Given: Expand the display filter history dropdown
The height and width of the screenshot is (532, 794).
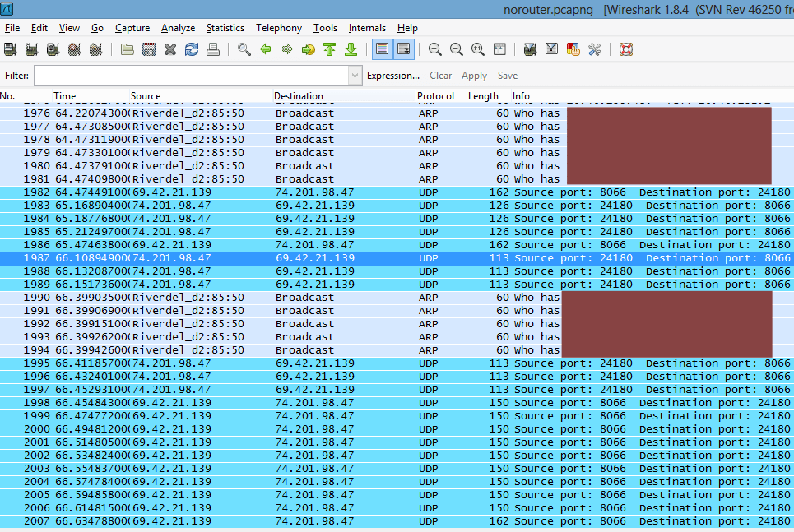Looking at the screenshot, I should (x=355, y=76).
